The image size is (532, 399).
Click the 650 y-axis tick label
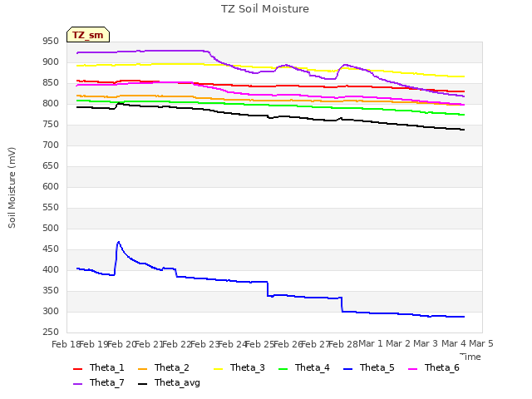[x=51, y=166]
